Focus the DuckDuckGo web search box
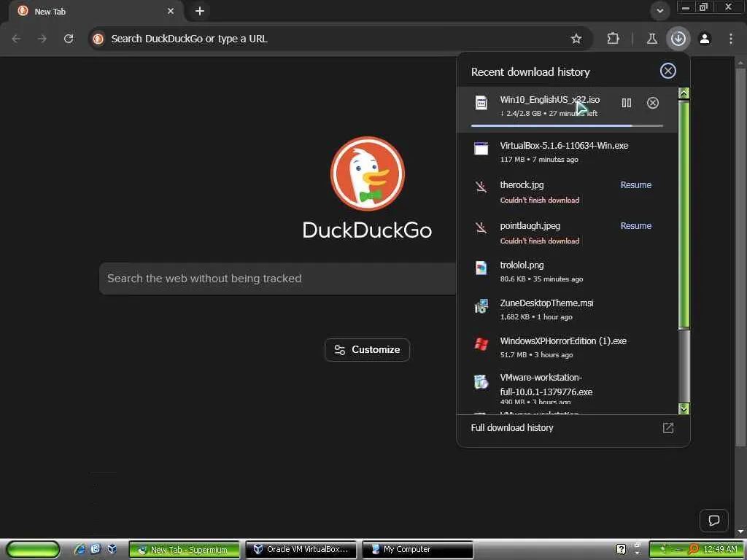Image resolution: width=747 pixels, height=560 pixels. click(x=278, y=279)
